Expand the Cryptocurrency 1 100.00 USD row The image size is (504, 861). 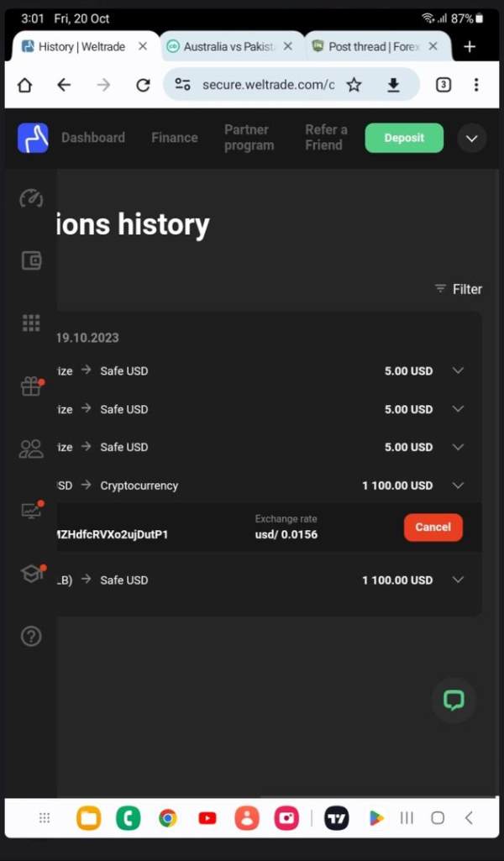click(458, 485)
